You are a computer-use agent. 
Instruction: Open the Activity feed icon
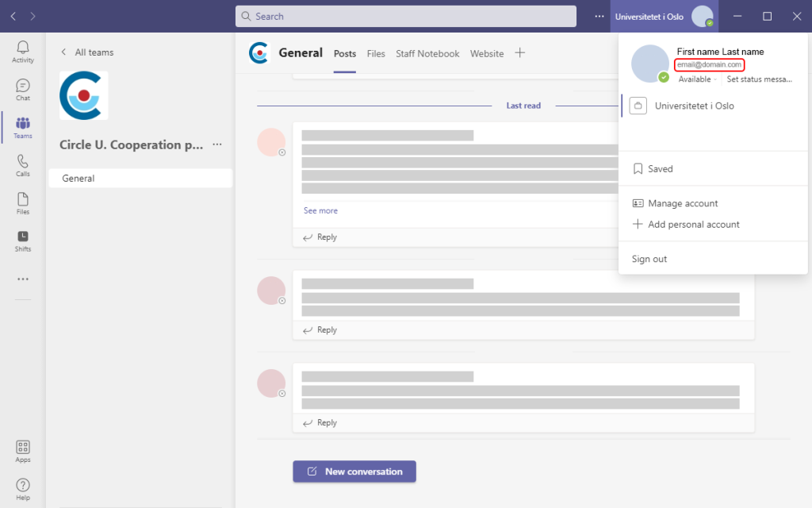pos(23,52)
